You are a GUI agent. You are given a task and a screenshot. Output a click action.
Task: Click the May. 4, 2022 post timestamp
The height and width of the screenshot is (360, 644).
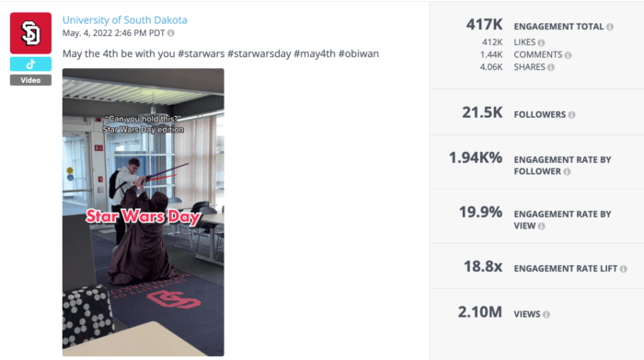(113, 33)
